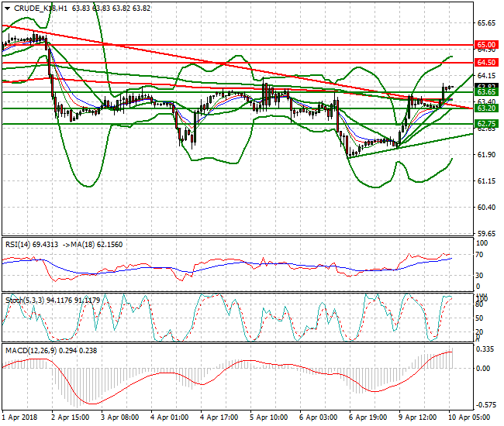Click the CRUDE_K18,H1 chart title

[40, 9]
